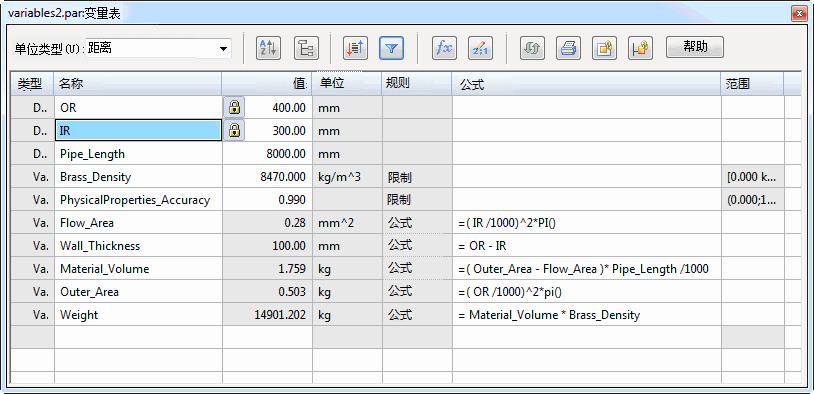The height and width of the screenshot is (394, 814).
Task: Click the 帮助 help button
Action: [x=695, y=47]
